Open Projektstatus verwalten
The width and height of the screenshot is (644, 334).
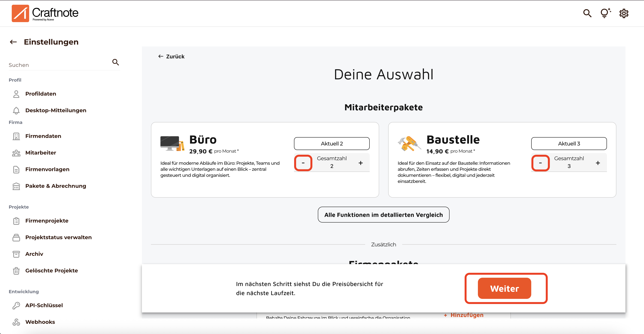pos(58,237)
